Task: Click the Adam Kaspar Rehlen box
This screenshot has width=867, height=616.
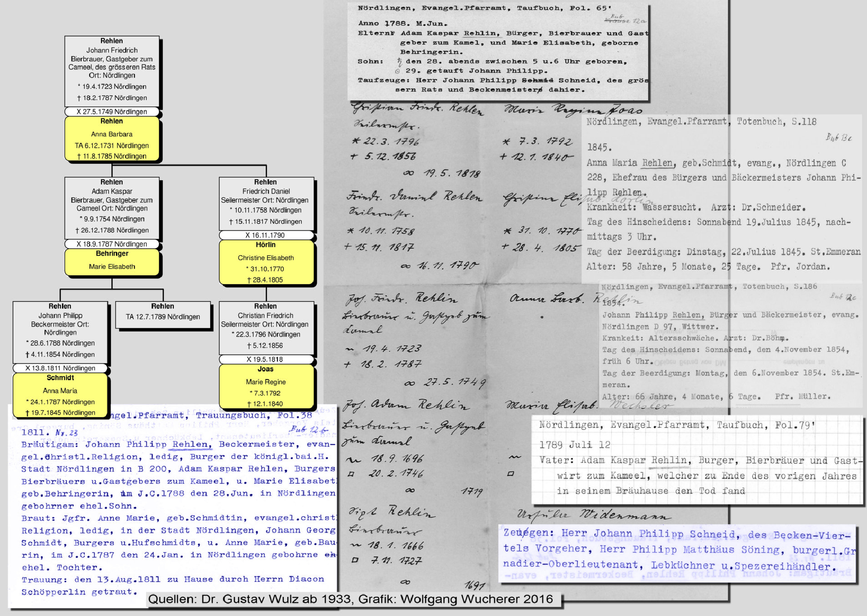Action: [112, 208]
